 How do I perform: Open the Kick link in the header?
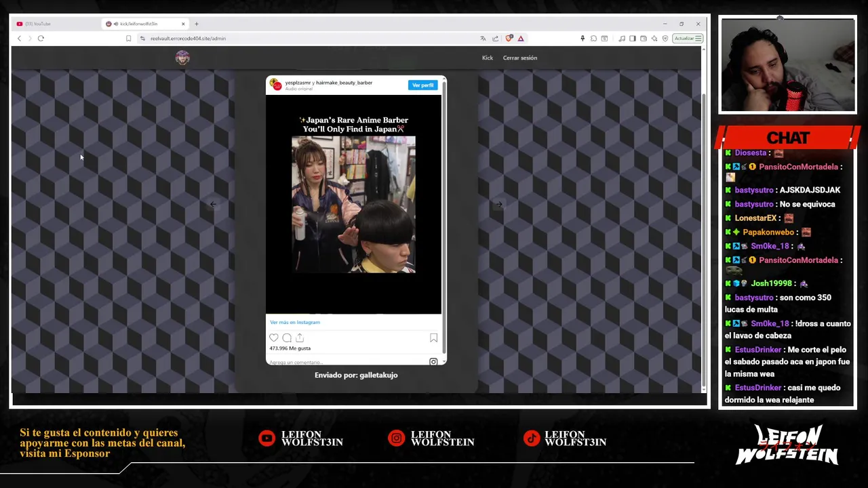(x=488, y=58)
